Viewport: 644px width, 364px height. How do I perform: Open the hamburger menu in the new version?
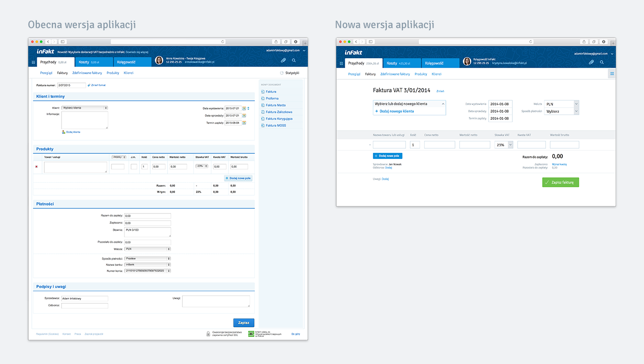[612, 74]
